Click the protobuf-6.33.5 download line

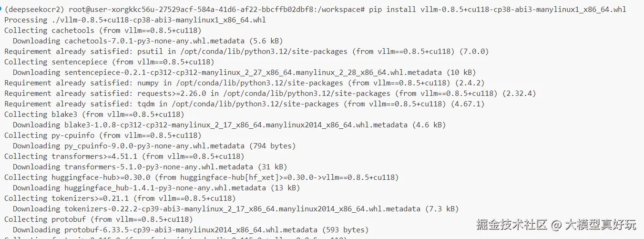pyautogui.click(x=190, y=230)
